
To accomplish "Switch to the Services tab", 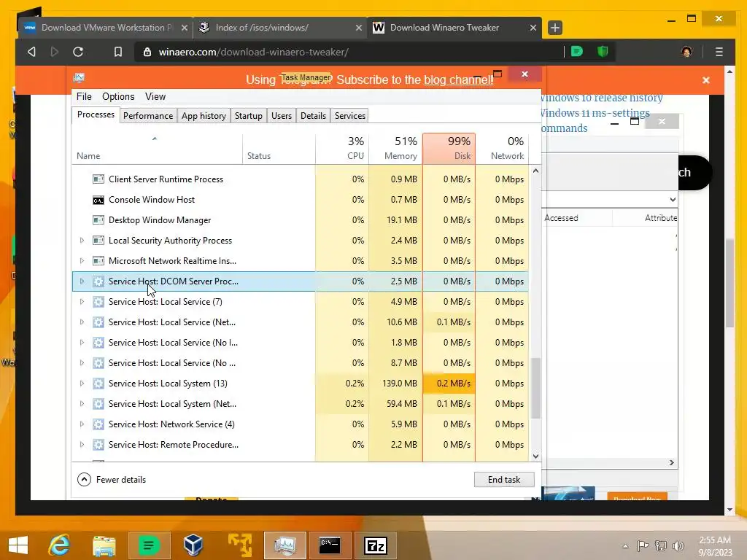I will click(x=350, y=116).
